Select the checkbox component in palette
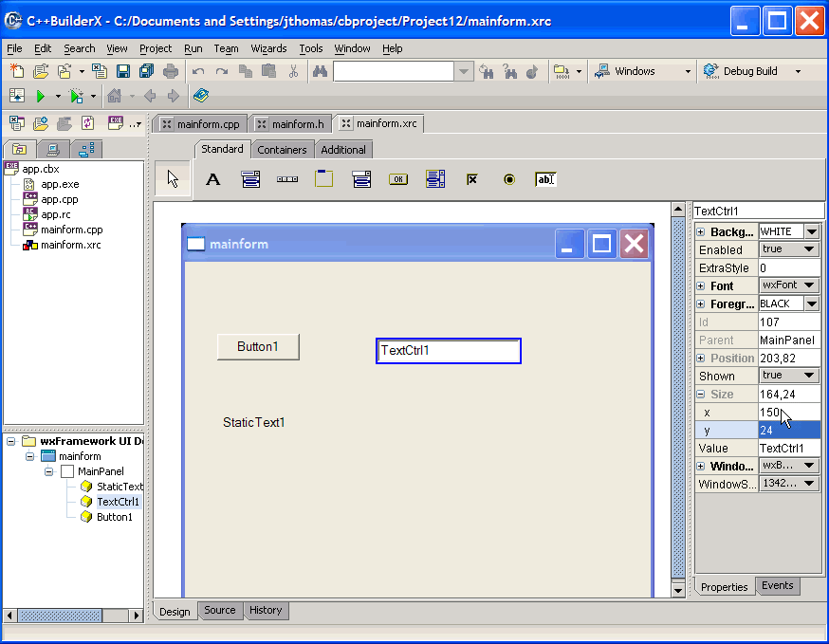Viewport: 829px width, 644px height. pos(472,180)
